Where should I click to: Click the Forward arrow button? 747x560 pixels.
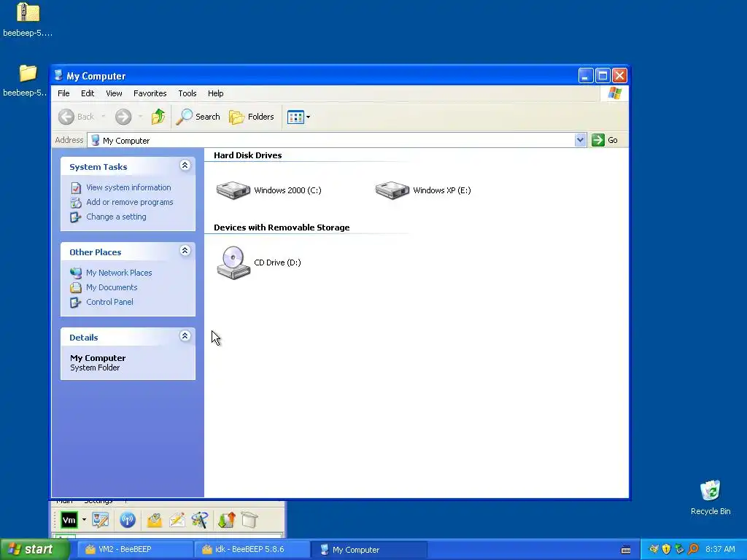point(123,117)
